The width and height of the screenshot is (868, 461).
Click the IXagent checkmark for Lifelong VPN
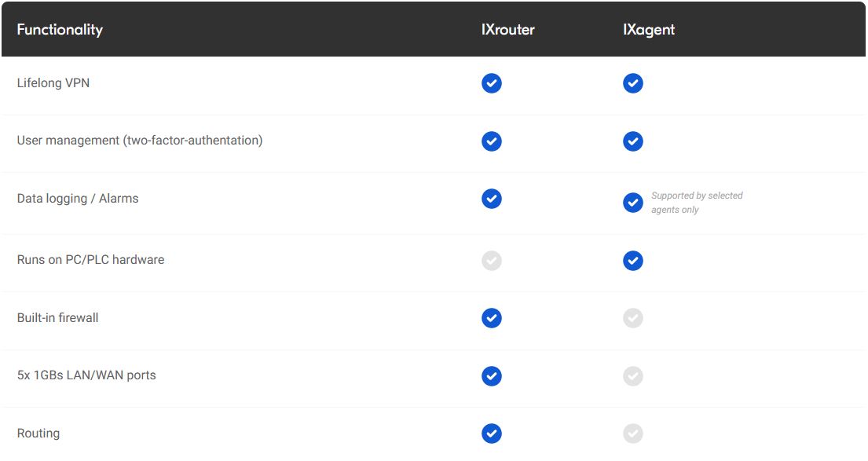click(632, 83)
